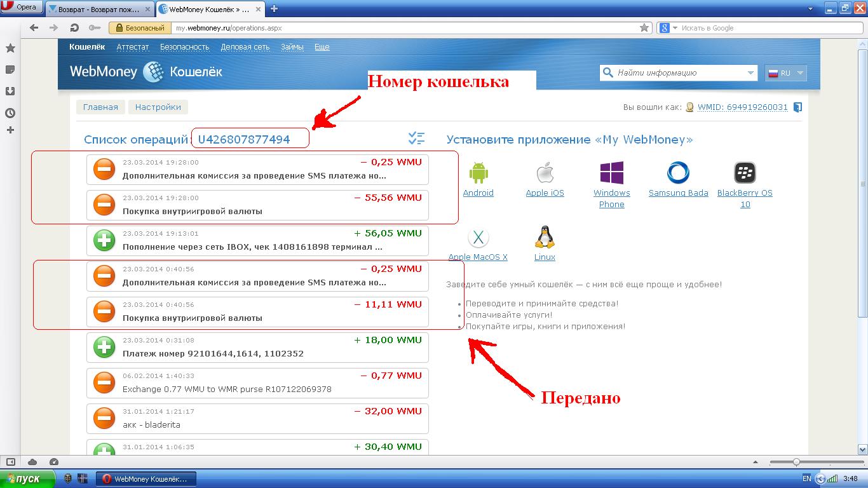868x488 pixels.
Task: Open language selector RU dropdown
Action: 786,73
